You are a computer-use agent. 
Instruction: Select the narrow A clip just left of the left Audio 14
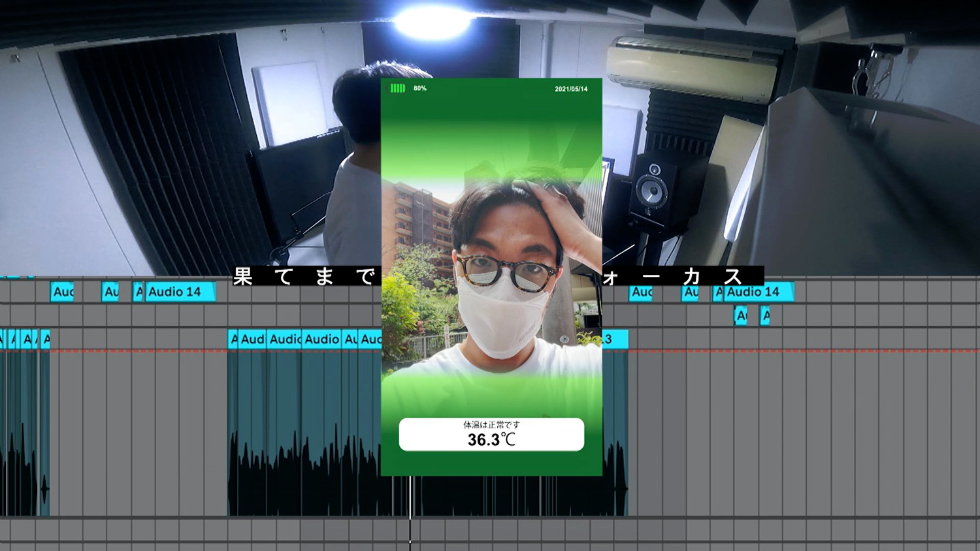click(x=138, y=292)
